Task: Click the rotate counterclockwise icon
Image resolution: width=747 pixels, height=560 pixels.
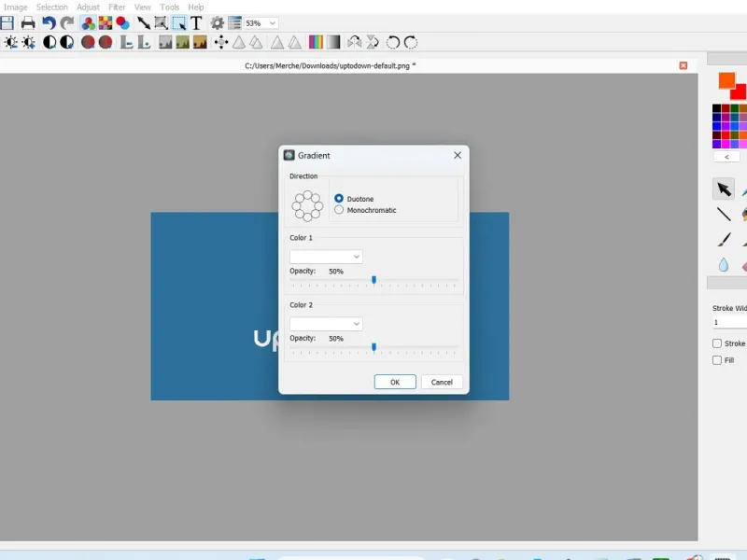Action: 392,42
